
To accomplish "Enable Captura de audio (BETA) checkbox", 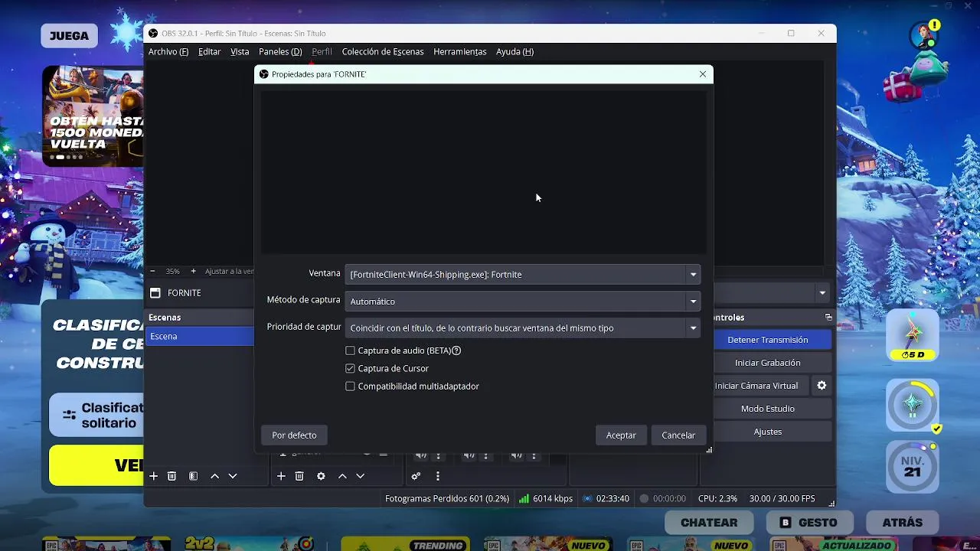I will pyautogui.click(x=350, y=350).
